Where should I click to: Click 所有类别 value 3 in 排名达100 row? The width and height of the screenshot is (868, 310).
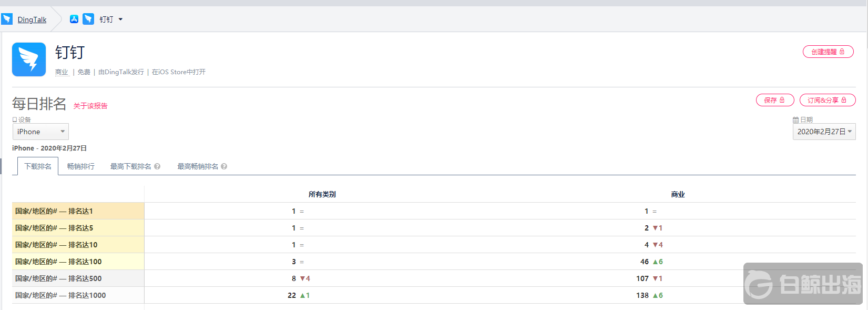[x=294, y=262]
